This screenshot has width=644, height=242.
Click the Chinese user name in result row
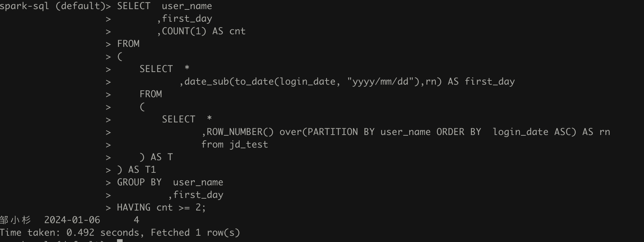[x=15, y=220]
